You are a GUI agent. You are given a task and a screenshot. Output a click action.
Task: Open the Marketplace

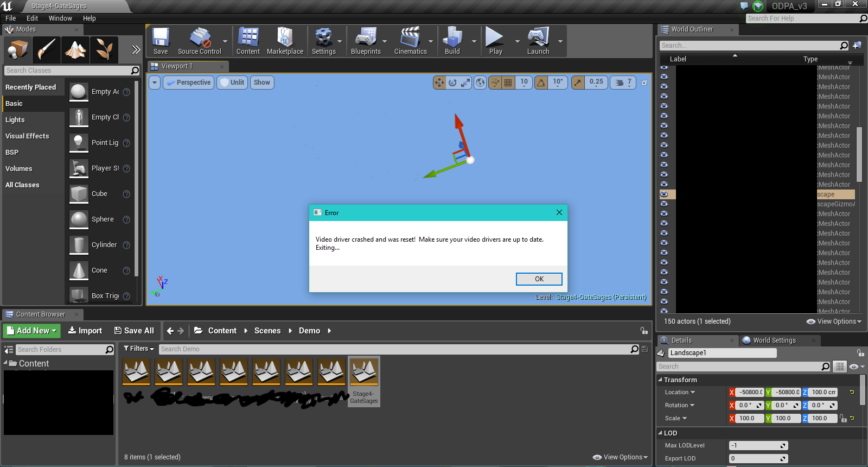285,41
